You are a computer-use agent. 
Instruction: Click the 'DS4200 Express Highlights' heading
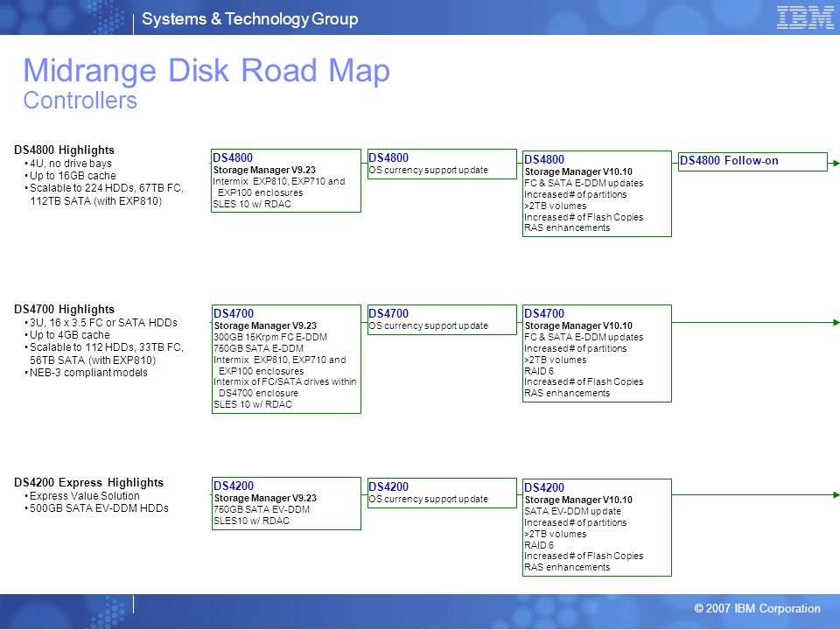(89, 482)
